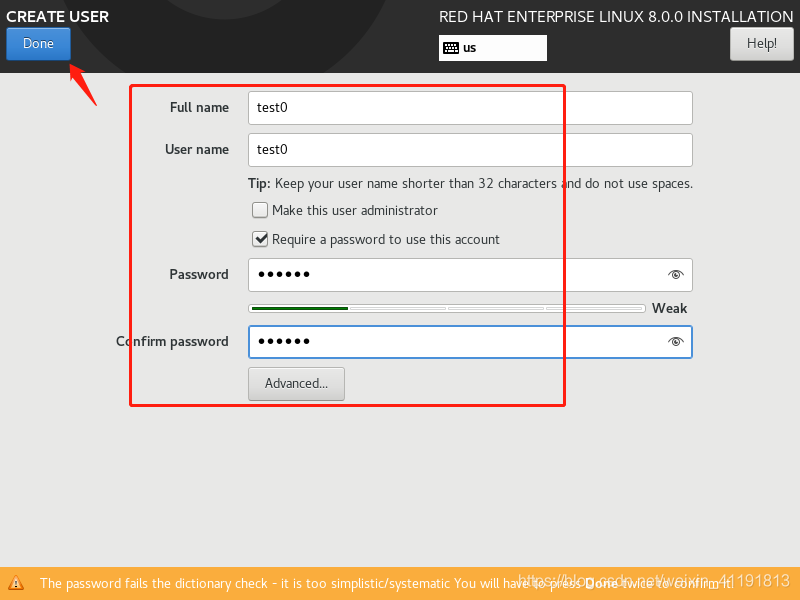Reveal the Password field text with eye icon

pyautogui.click(x=675, y=274)
